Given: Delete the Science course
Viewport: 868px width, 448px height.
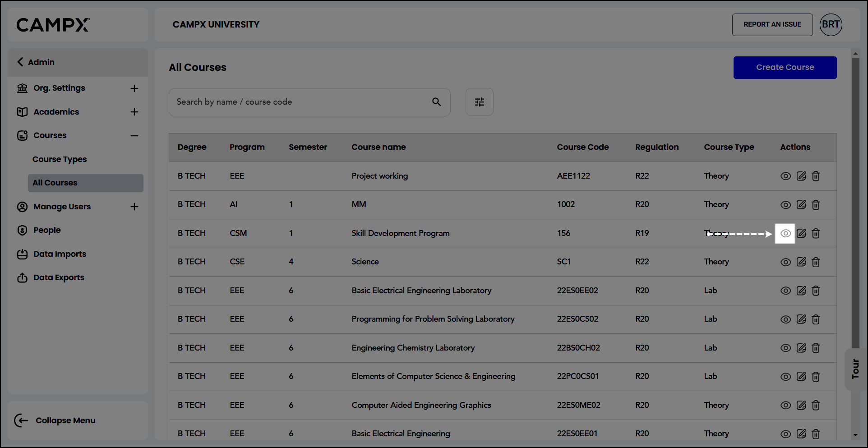Looking at the screenshot, I should coord(816,262).
